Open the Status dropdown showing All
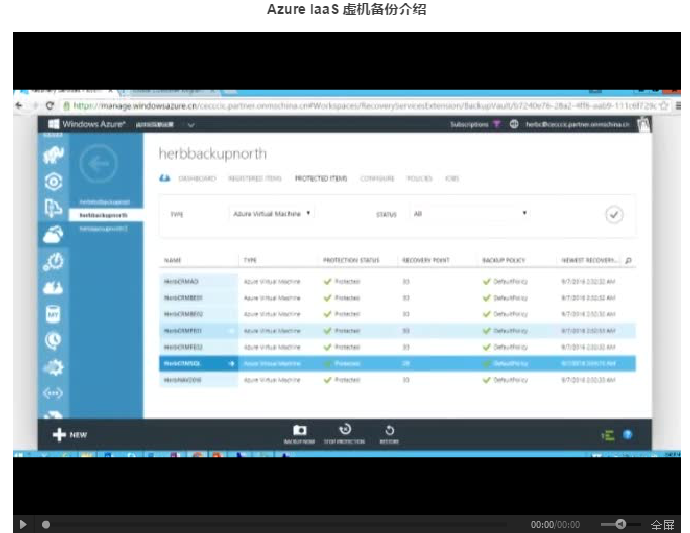690x533 pixels. [470, 213]
